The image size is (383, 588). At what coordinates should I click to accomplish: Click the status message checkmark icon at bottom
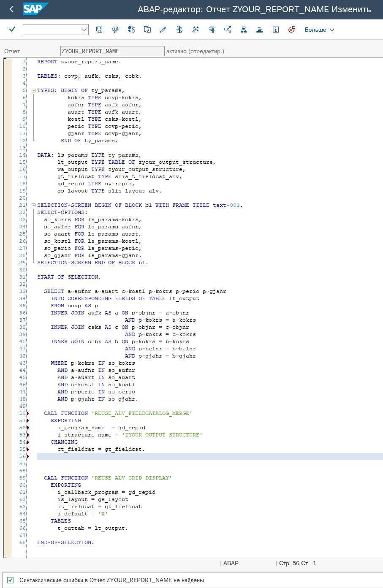point(11,580)
